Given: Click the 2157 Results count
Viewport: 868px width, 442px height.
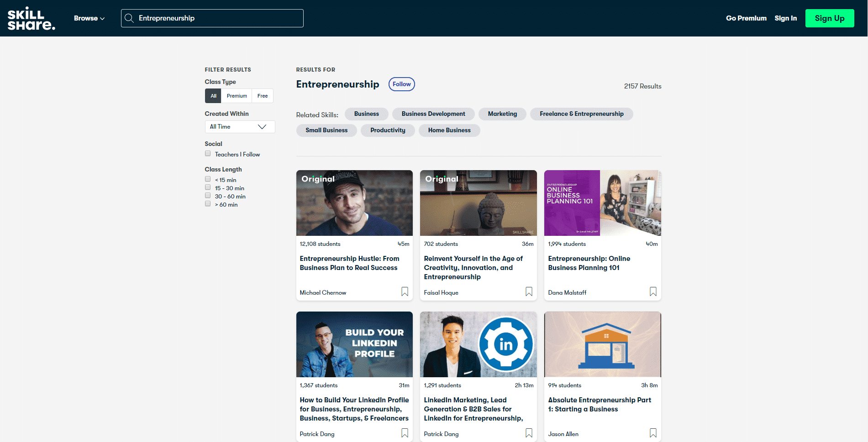Looking at the screenshot, I should pos(642,86).
